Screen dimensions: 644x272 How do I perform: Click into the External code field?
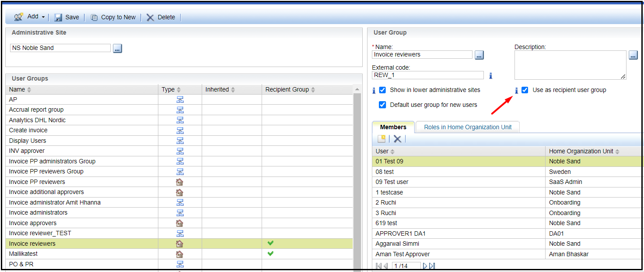[427, 75]
